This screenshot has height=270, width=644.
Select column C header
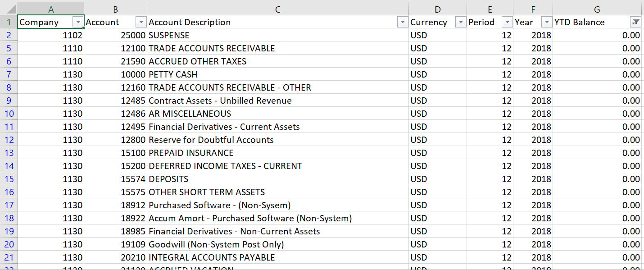tap(278, 9)
